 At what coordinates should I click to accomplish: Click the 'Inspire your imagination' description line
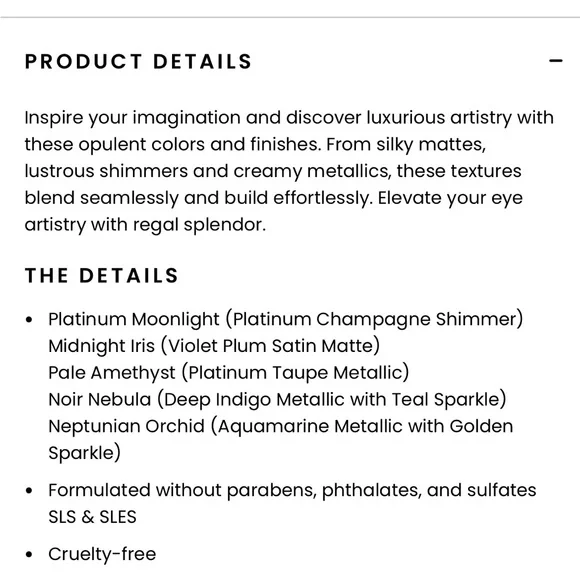tap(289, 118)
